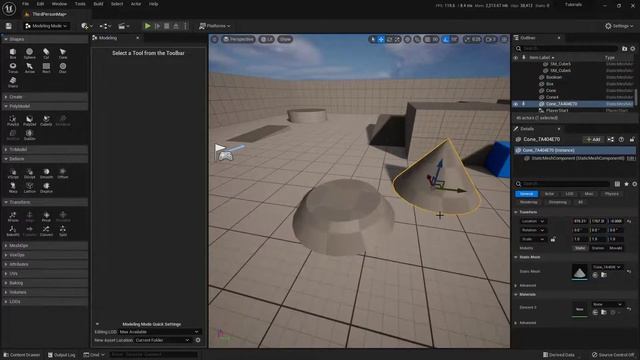The width and height of the screenshot is (640, 360).
Task: Open the Build menu
Action: click(x=98, y=4)
